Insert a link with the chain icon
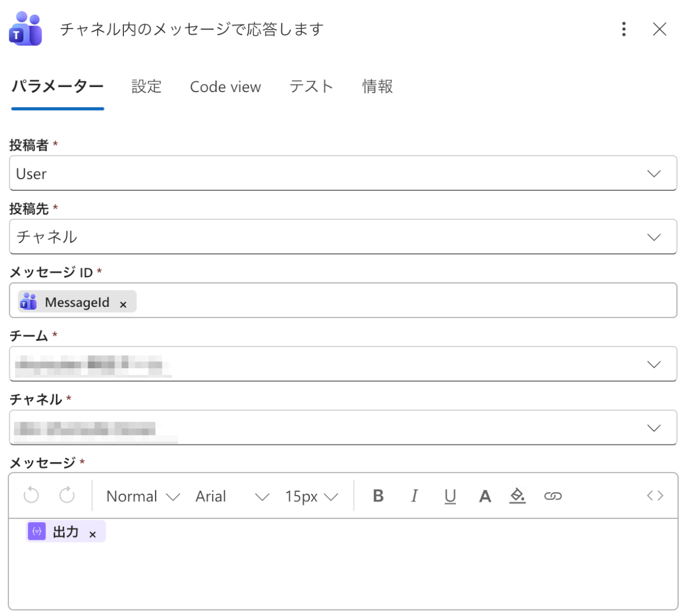The height and width of the screenshot is (616, 682). [552, 496]
